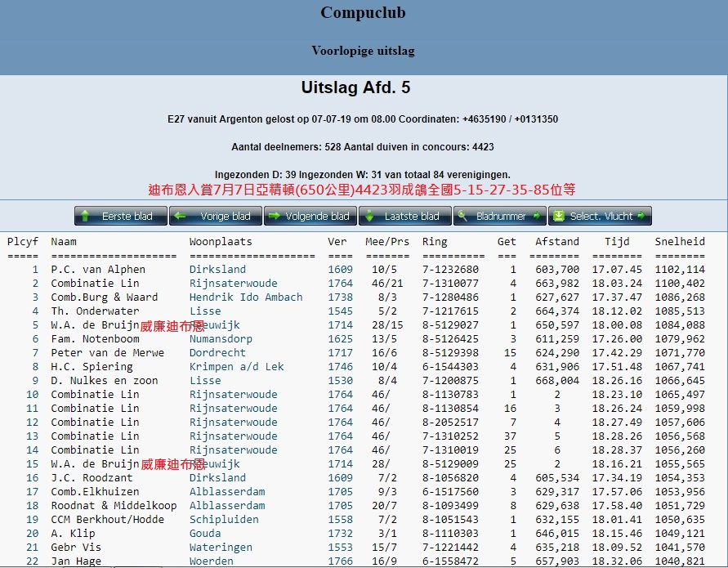This screenshot has height=568, width=728.
Task: Jump to last page via Laatste blad
Action: click(405, 216)
